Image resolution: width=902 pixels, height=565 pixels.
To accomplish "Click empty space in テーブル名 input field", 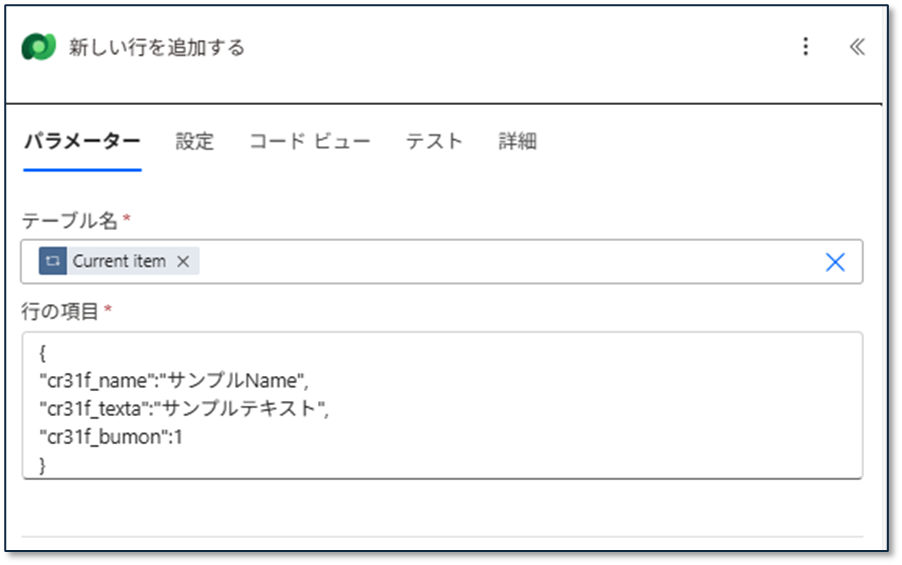I will [500, 261].
